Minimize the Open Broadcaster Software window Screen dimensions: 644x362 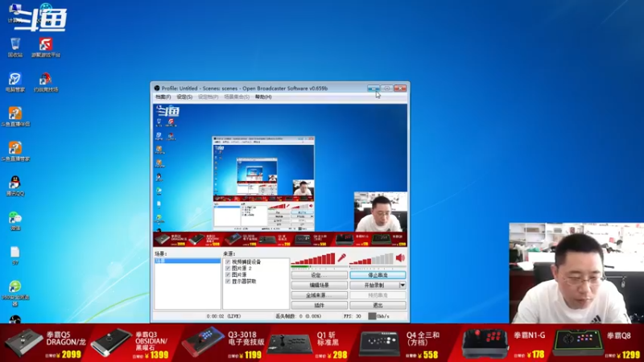(x=374, y=88)
